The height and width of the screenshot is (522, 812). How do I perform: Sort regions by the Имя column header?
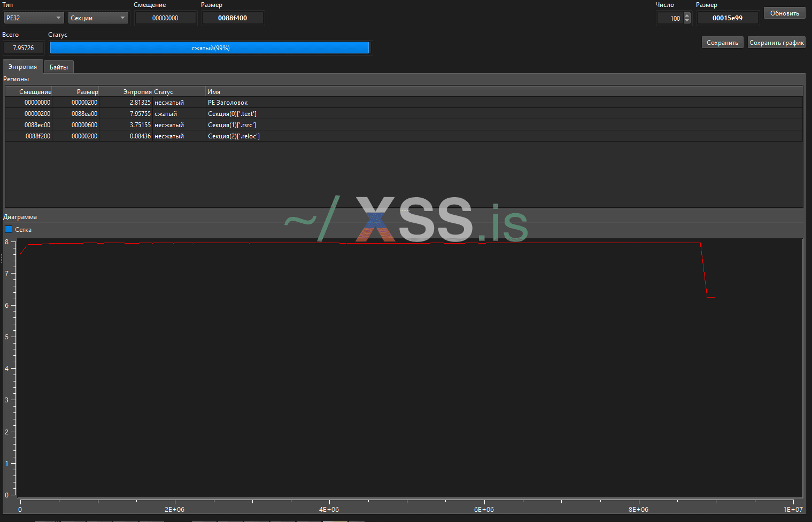point(504,92)
